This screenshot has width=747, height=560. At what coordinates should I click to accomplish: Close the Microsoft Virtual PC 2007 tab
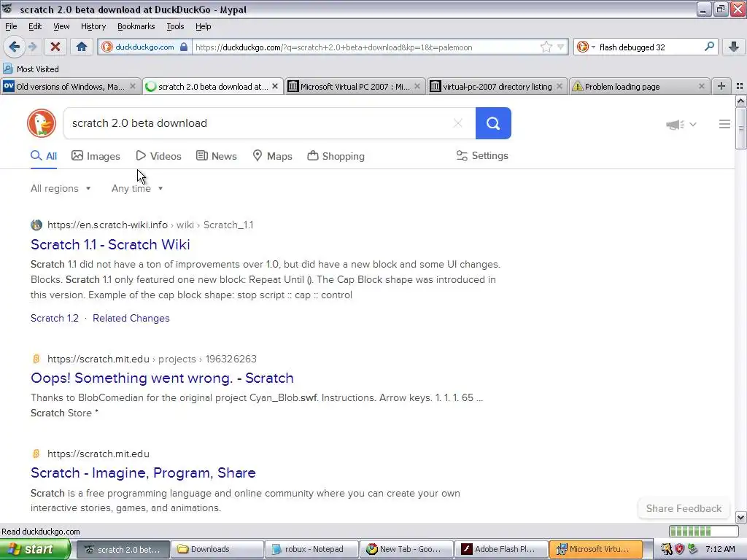417,86
